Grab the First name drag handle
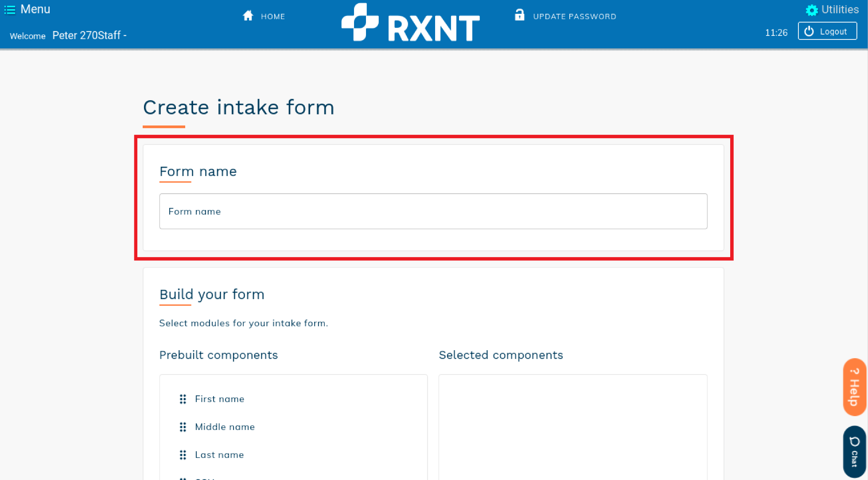This screenshot has height=480, width=868. click(183, 399)
